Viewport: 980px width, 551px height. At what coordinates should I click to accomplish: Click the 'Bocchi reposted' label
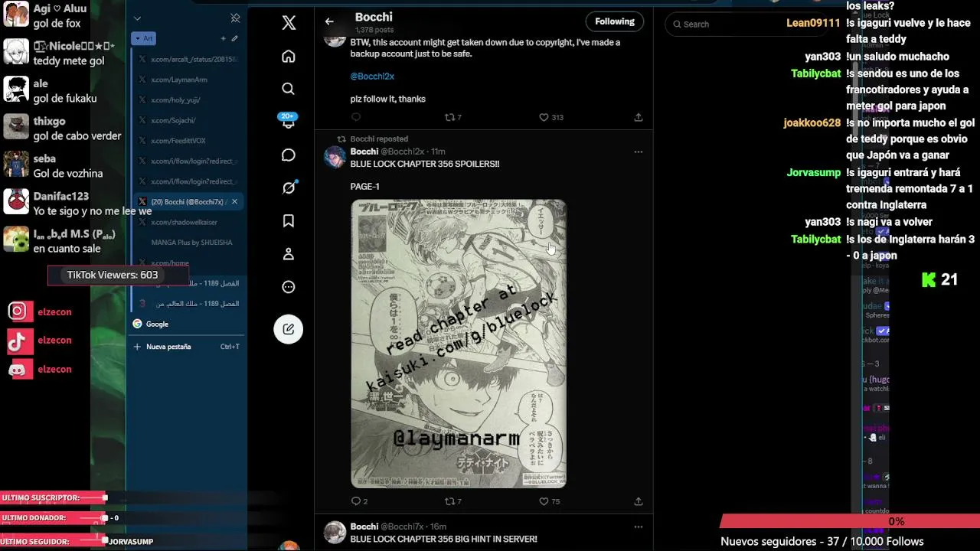coord(379,139)
